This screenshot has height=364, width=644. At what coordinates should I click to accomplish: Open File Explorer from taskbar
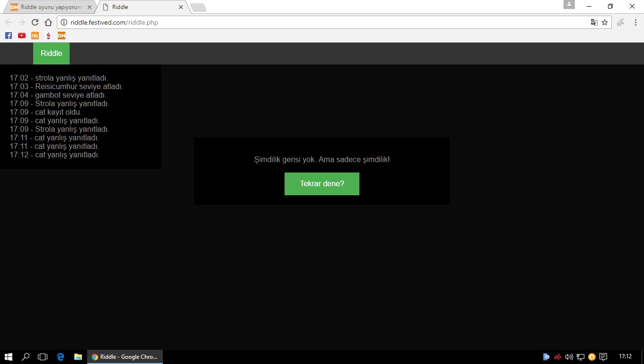click(x=78, y=357)
